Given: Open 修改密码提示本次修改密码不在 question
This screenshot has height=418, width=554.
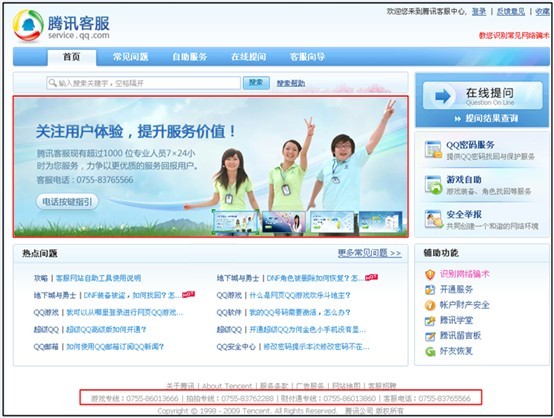Looking at the screenshot, I should pos(316,347).
